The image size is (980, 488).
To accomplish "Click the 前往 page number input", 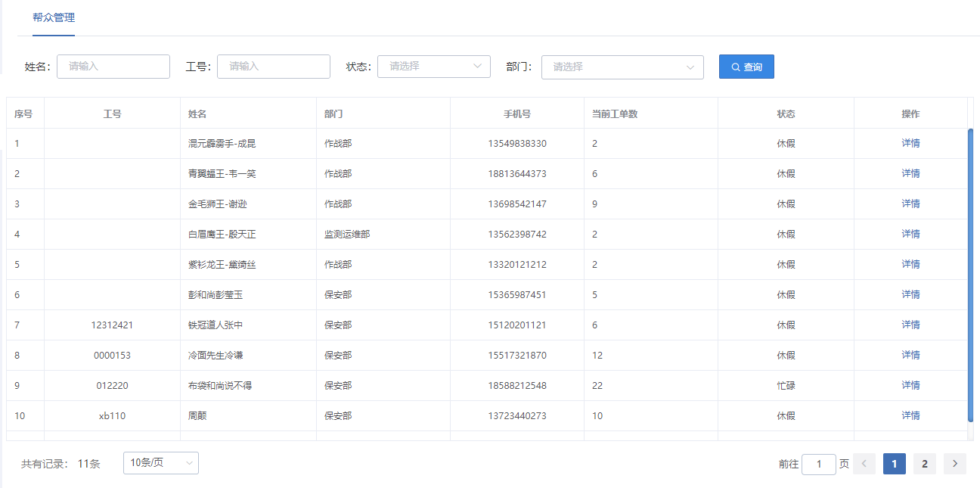I will 819,464.
